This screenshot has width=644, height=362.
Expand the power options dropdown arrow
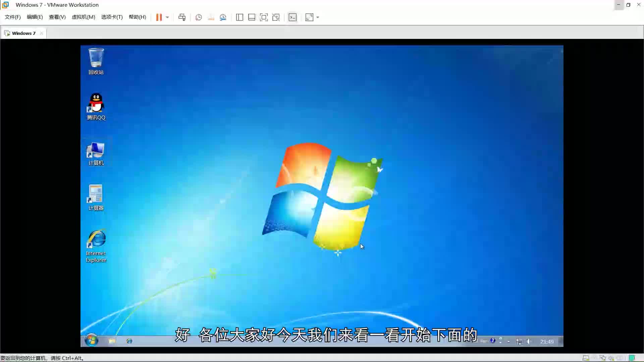click(167, 17)
